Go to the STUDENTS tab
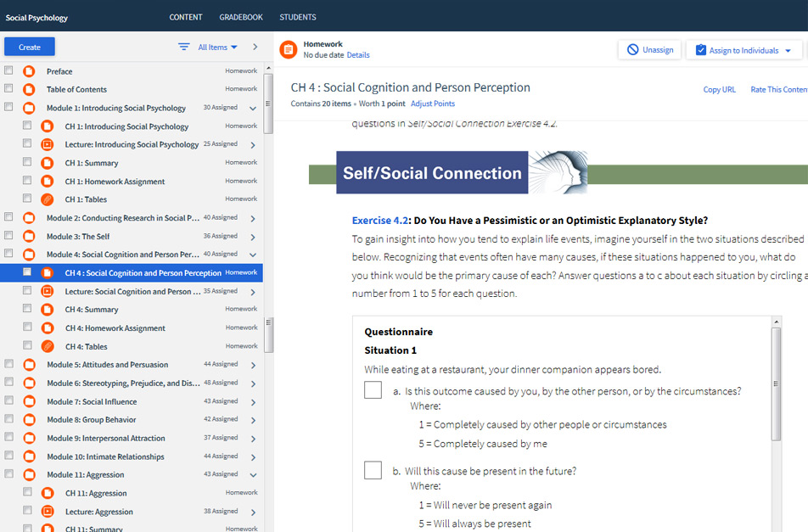The height and width of the screenshot is (532, 808). coord(298,17)
